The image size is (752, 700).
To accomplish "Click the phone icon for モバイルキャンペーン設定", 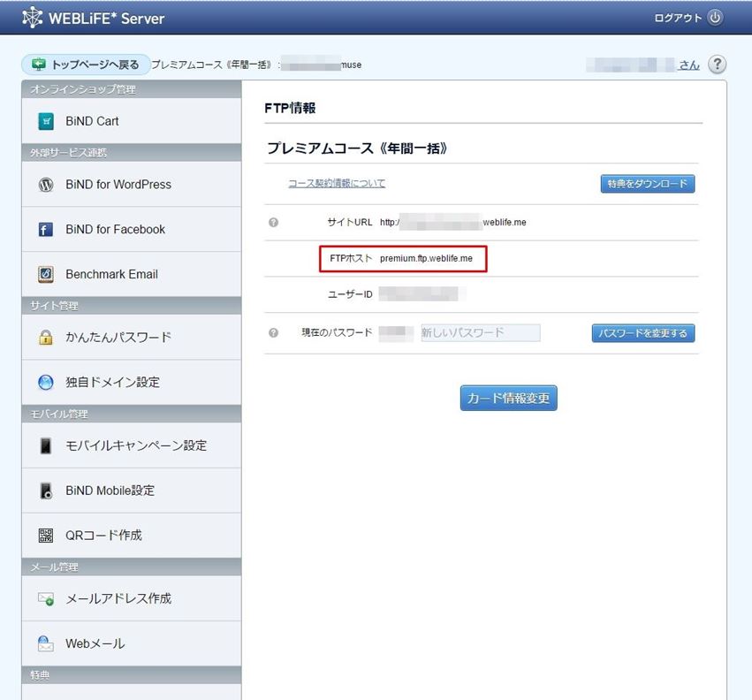I will pyautogui.click(x=46, y=445).
